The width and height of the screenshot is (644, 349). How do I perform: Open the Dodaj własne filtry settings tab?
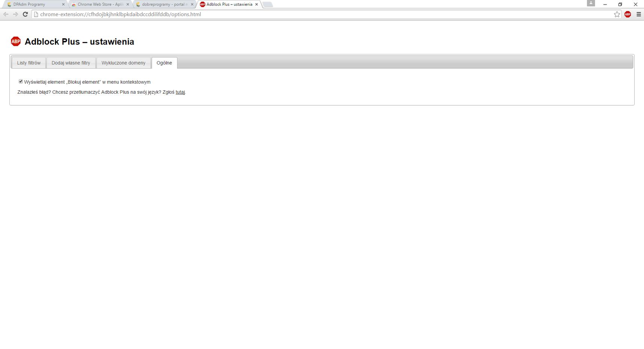(71, 63)
